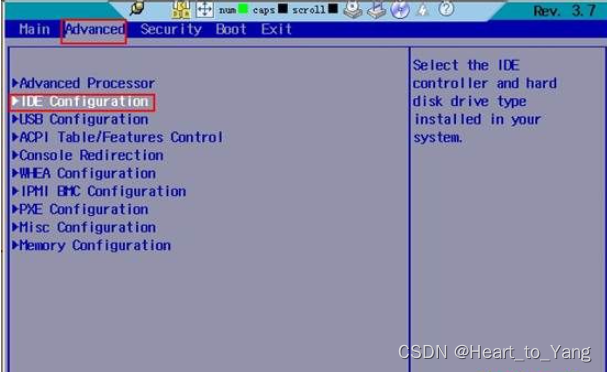Click the USB drive connector icon
This screenshot has height=372, width=607.
[x=377, y=9]
